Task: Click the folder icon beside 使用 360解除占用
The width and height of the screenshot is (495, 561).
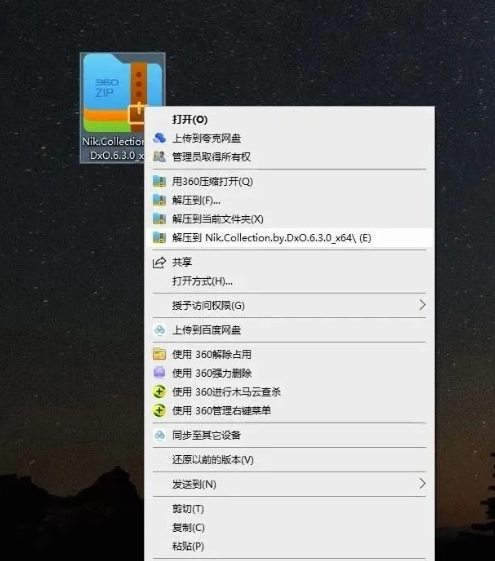Action: point(159,354)
